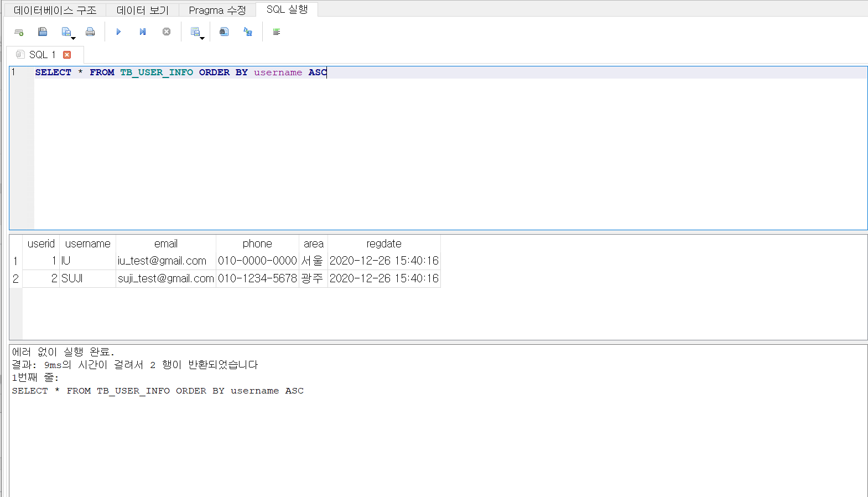Open a new SQL tab
The height and width of the screenshot is (497, 868).
[x=19, y=32]
